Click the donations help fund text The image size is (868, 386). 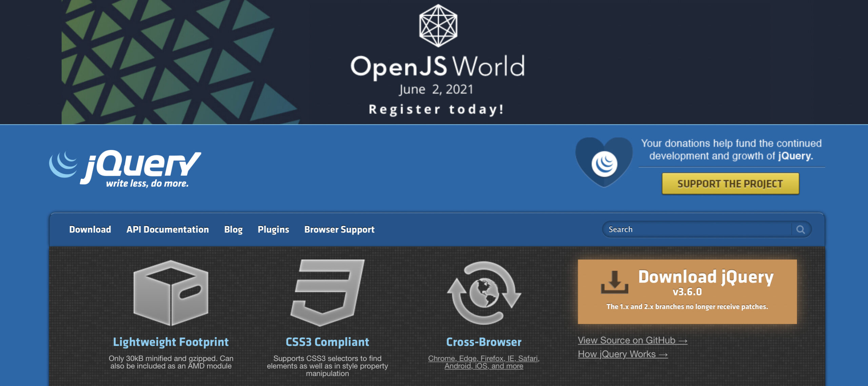tap(731, 150)
